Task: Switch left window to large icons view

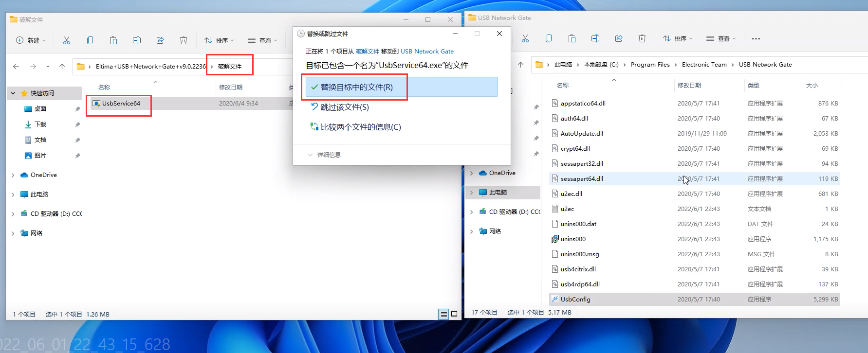Action: tap(454, 314)
